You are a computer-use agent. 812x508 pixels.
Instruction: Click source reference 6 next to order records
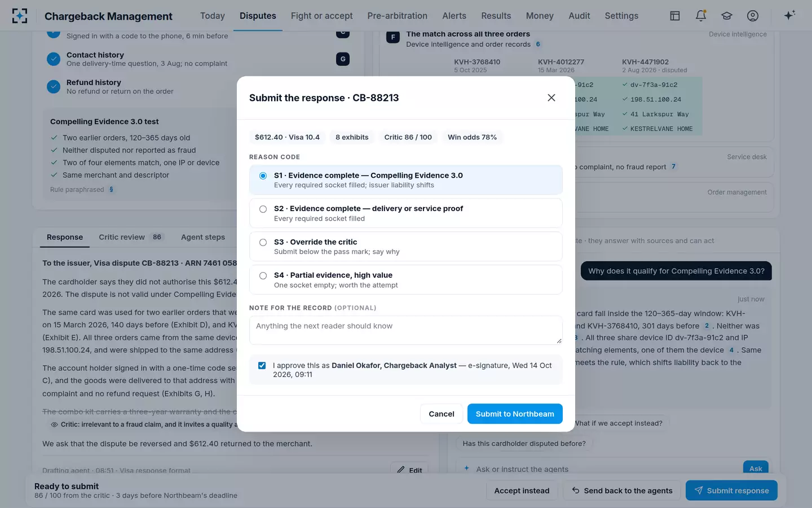(538, 44)
